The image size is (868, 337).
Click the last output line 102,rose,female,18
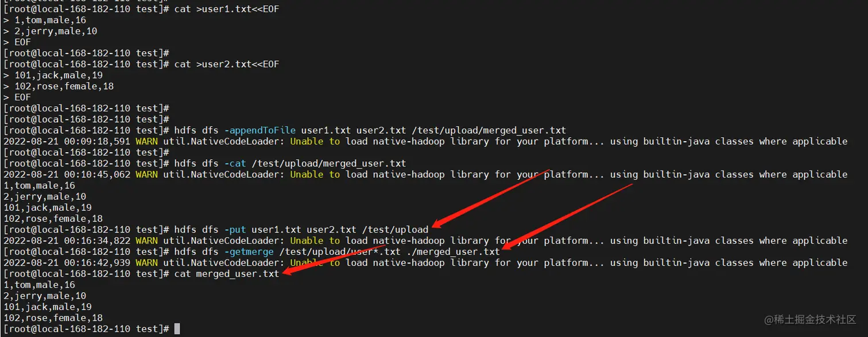[x=53, y=318]
